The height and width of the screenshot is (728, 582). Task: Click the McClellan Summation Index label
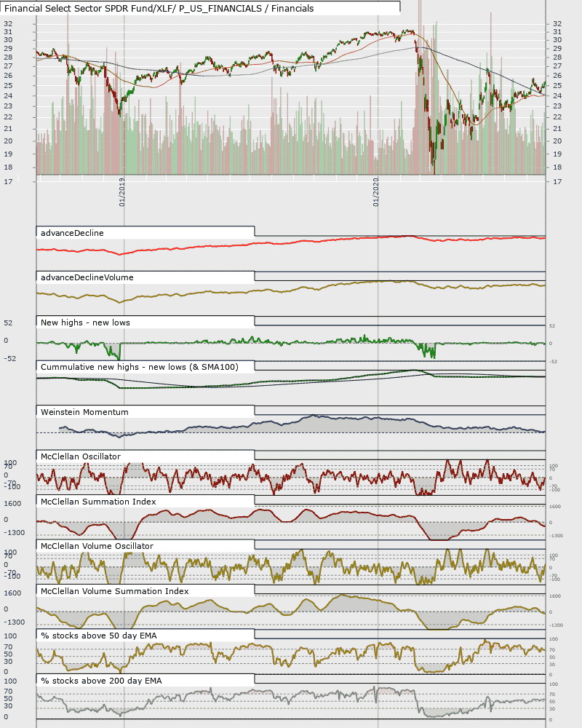coord(98,502)
